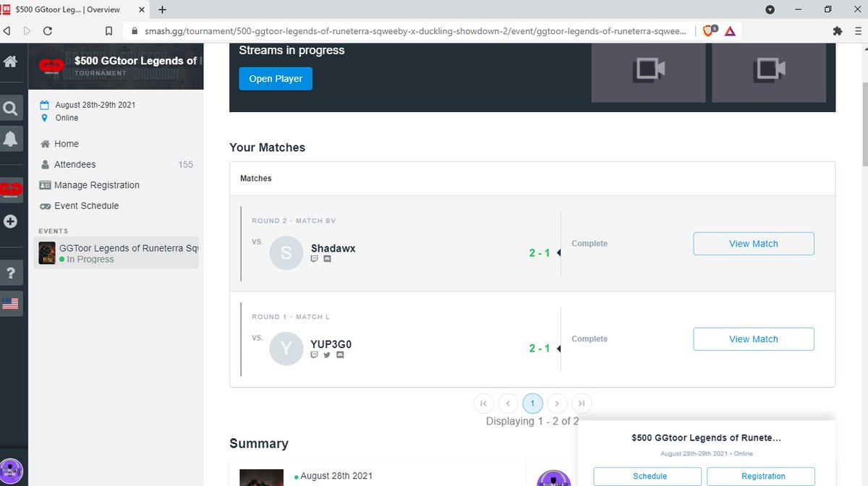Click YUP3G0's Twitter icon
Viewport: 868px width, 486px height.
[x=327, y=355]
